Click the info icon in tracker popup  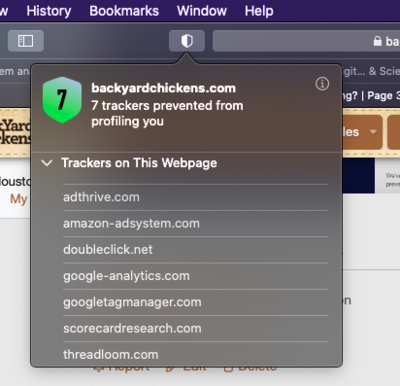pos(322,84)
